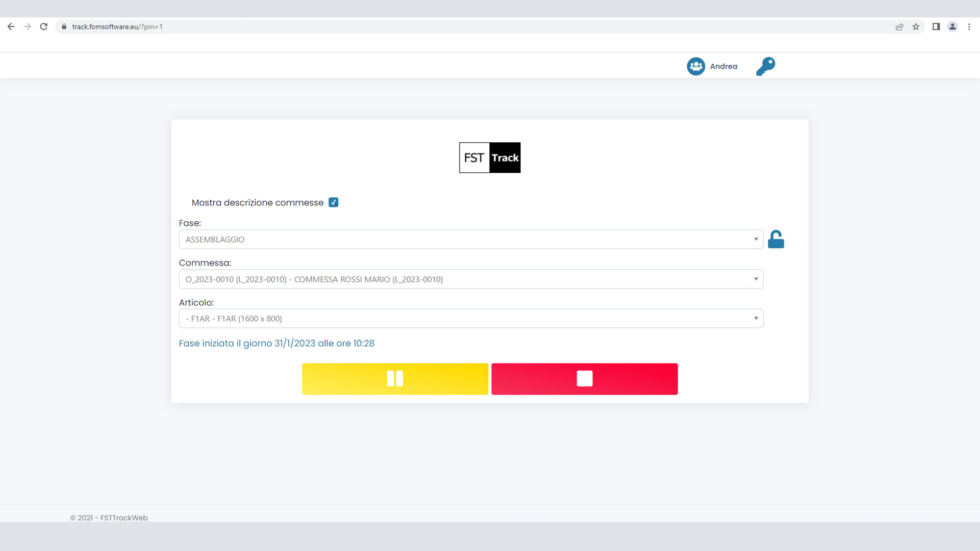Viewport: 980px width, 551px height.
Task: Bookmark this page with star icon
Action: 916,27
